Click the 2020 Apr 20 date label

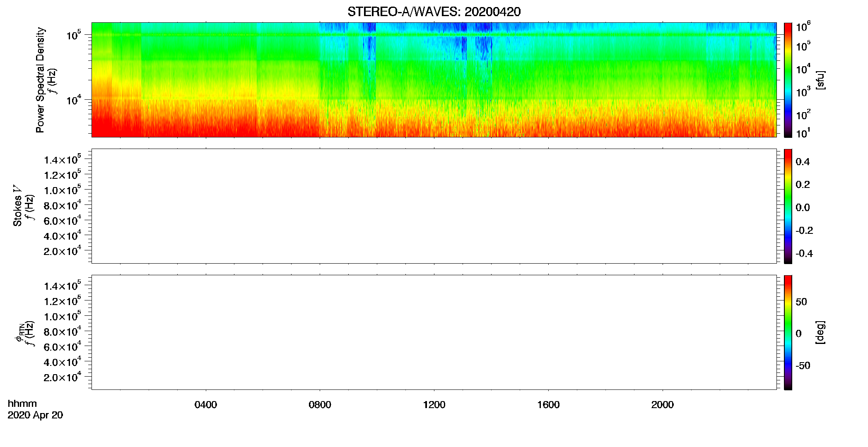point(35,415)
